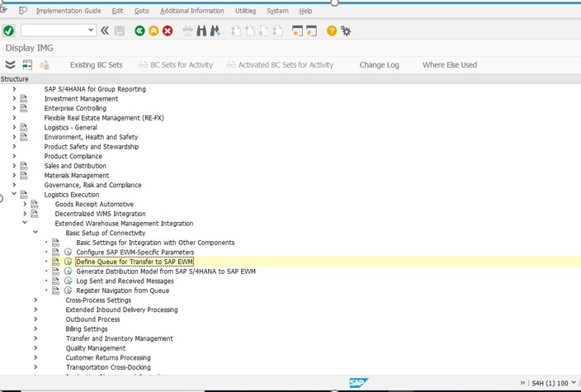The image size is (581, 392).
Task: Click execute icon for Define Queue for Transfer
Action: pos(68,262)
